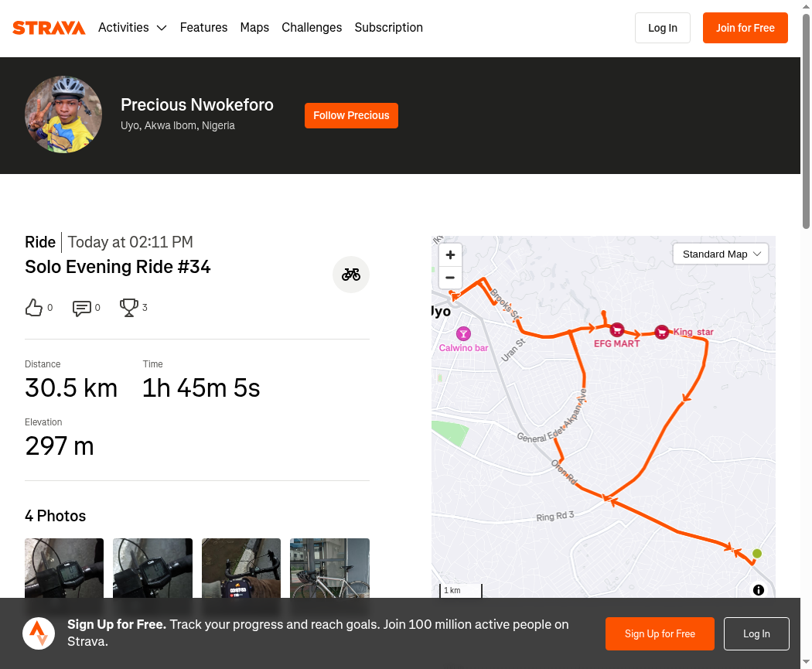Click the Follow Precious button
Screen dimensions: 812x669
[x=351, y=115]
